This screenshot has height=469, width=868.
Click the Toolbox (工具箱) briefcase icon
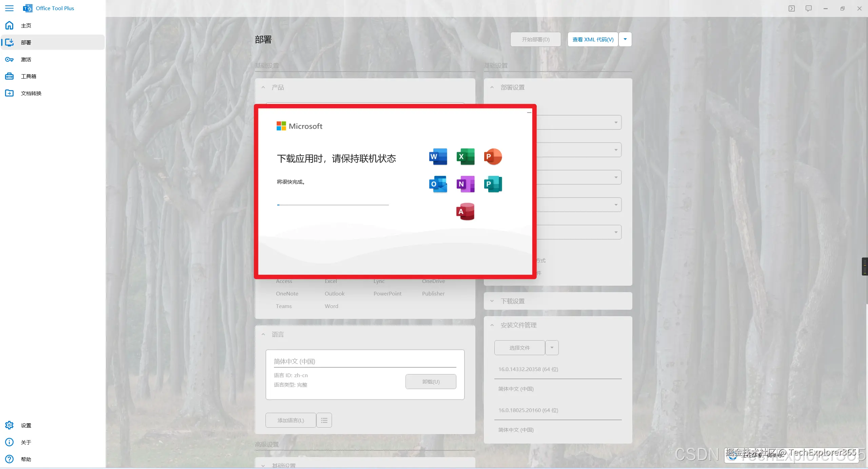[x=9, y=76]
